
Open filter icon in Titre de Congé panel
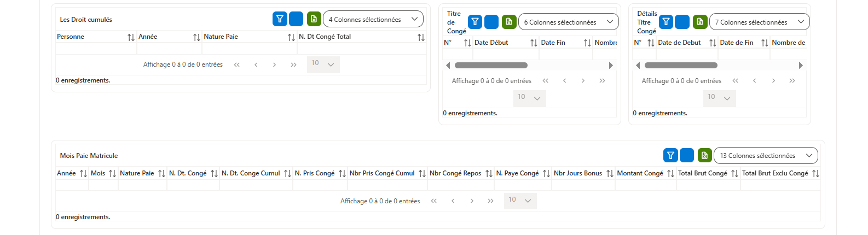(475, 22)
